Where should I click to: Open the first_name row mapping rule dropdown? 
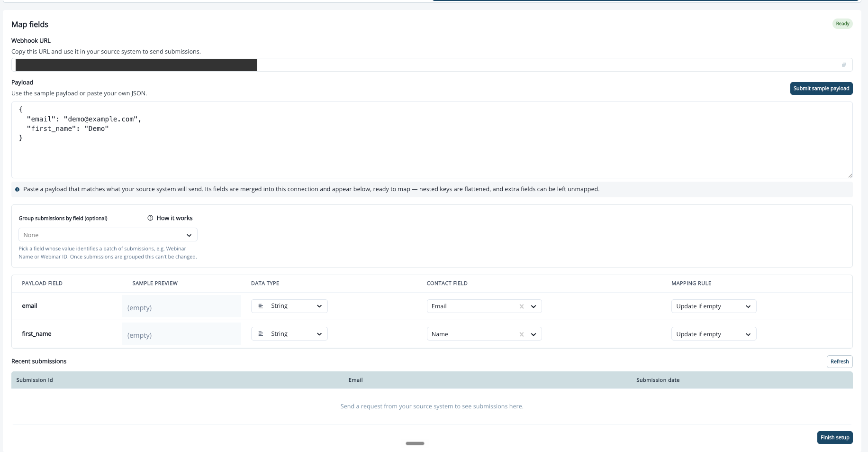[714, 334]
